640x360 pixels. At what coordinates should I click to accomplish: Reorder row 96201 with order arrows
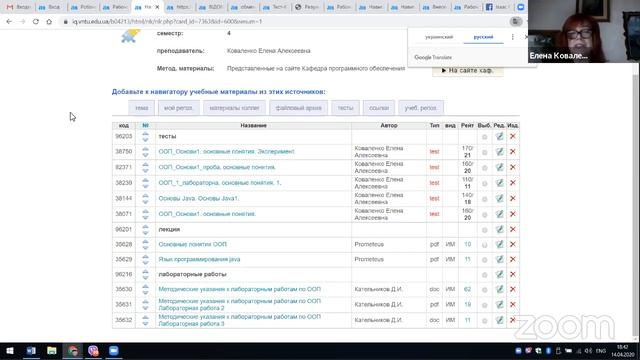coord(145,229)
